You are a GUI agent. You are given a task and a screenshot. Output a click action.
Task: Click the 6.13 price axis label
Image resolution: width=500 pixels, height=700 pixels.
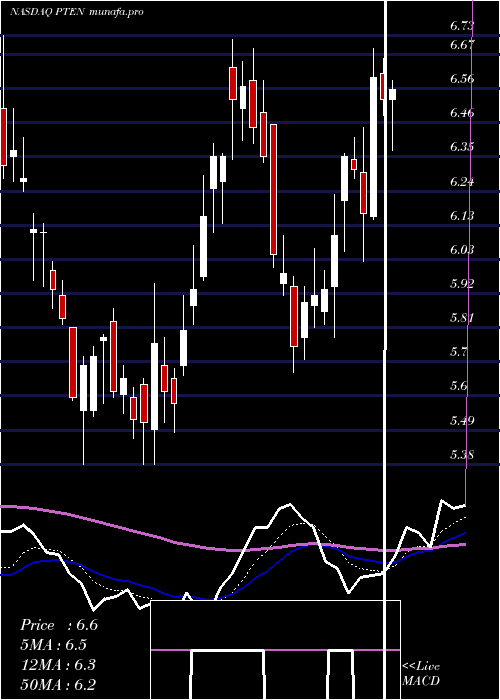(462, 216)
